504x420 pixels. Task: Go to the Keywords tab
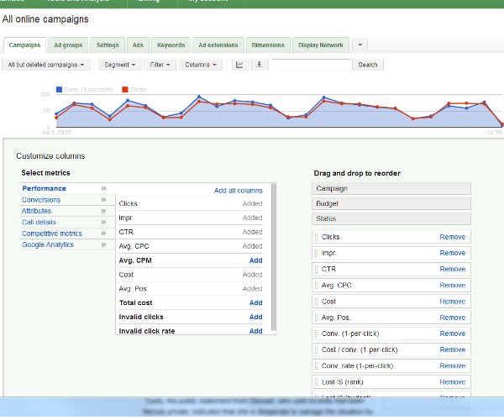pyautogui.click(x=171, y=45)
